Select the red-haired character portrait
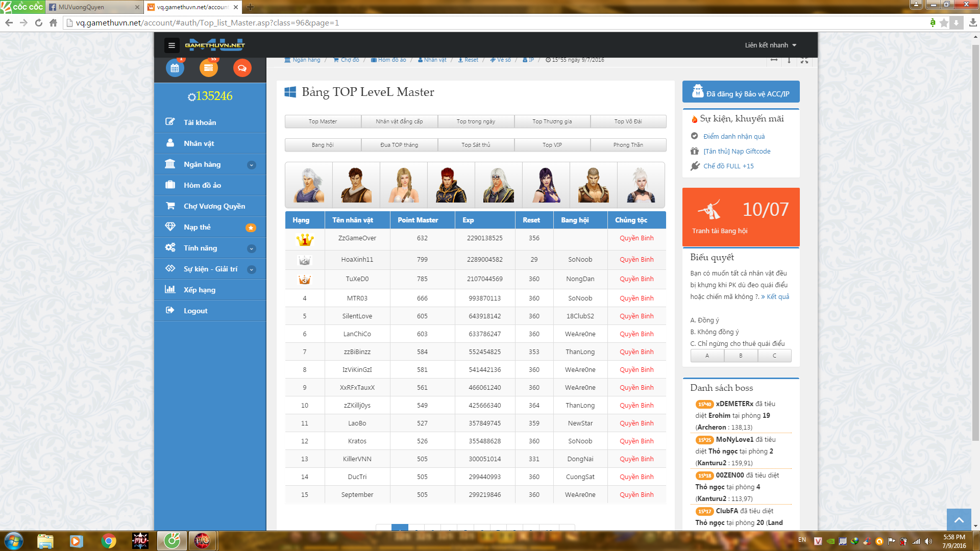Viewport: 980px width, 551px height. [x=451, y=185]
